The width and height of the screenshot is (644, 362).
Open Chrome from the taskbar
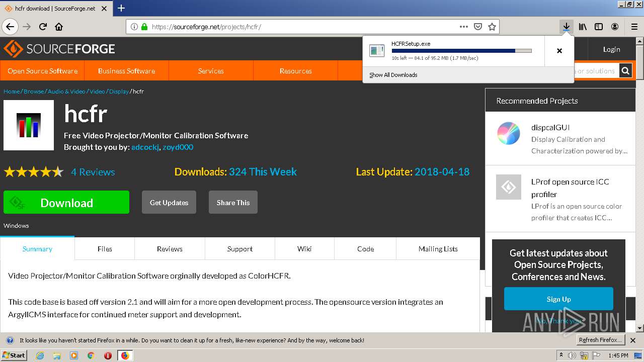[x=91, y=355]
